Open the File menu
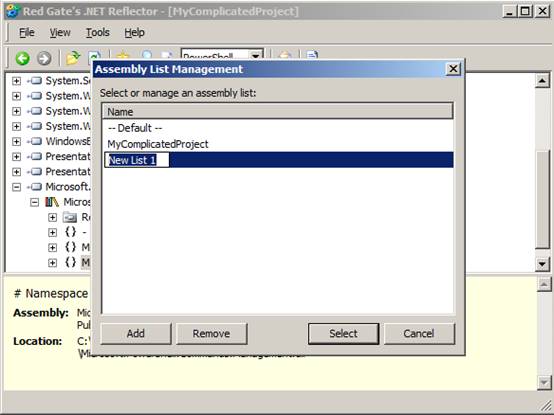554x415 pixels. pos(27,32)
